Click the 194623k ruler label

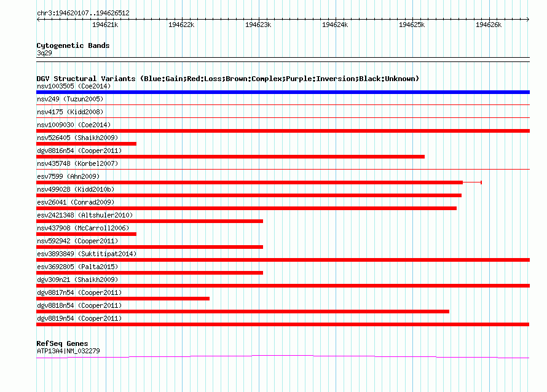(258, 25)
